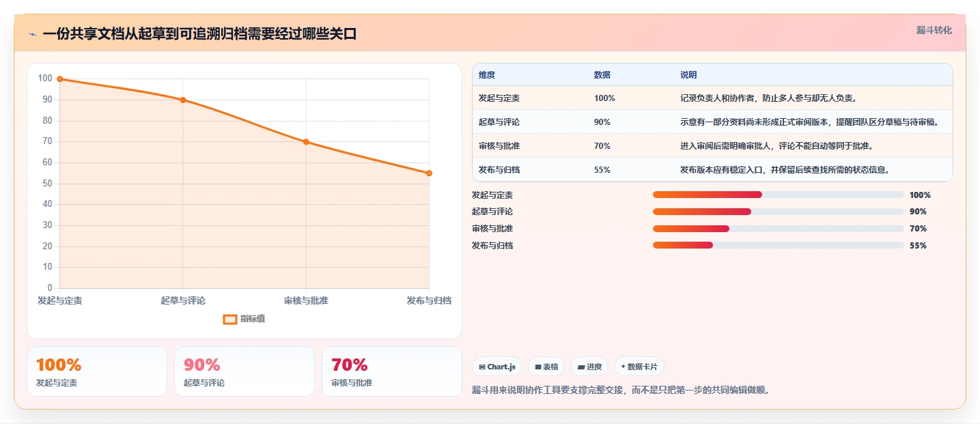
Task: Select the 进度 chip
Action: tap(589, 367)
